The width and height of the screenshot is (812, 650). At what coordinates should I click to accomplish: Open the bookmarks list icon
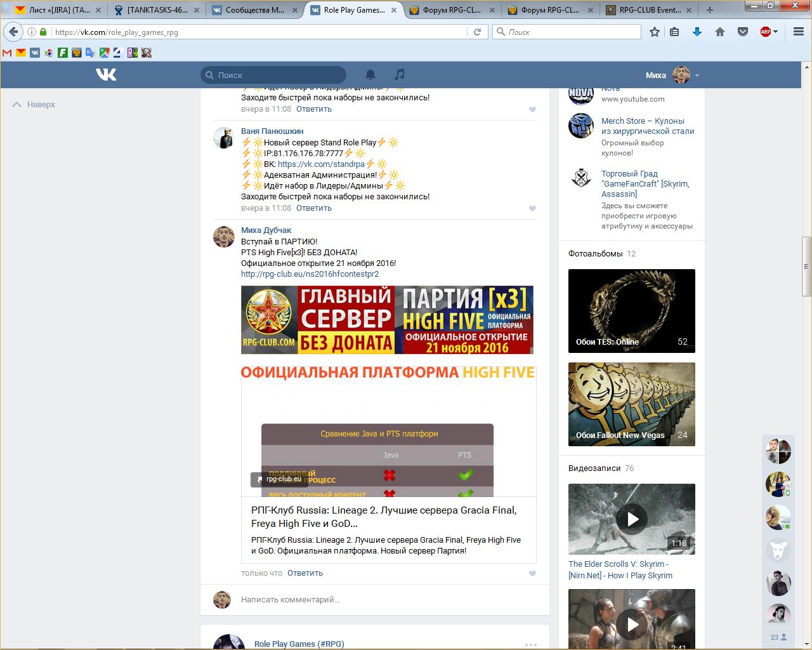click(x=674, y=32)
